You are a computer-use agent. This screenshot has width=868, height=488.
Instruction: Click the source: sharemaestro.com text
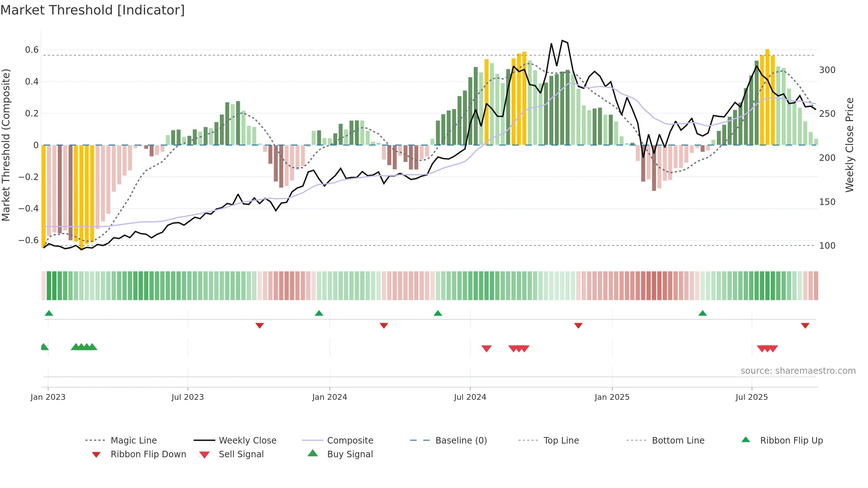pos(798,371)
